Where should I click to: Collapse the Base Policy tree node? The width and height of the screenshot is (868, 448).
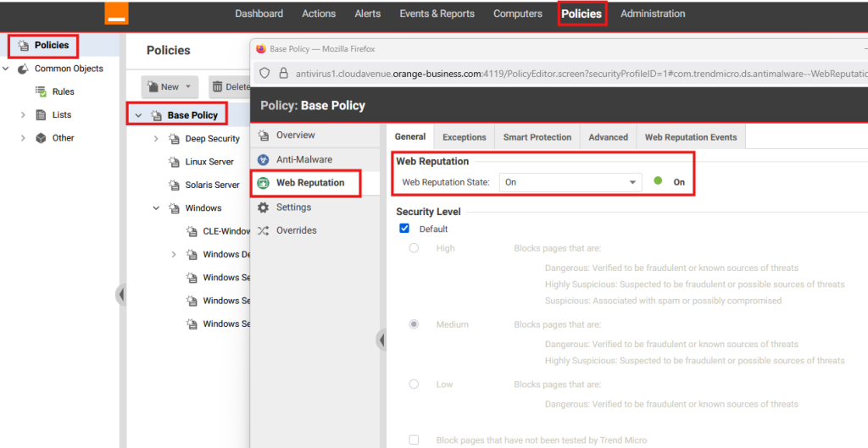pyautogui.click(x=138, y=115)
